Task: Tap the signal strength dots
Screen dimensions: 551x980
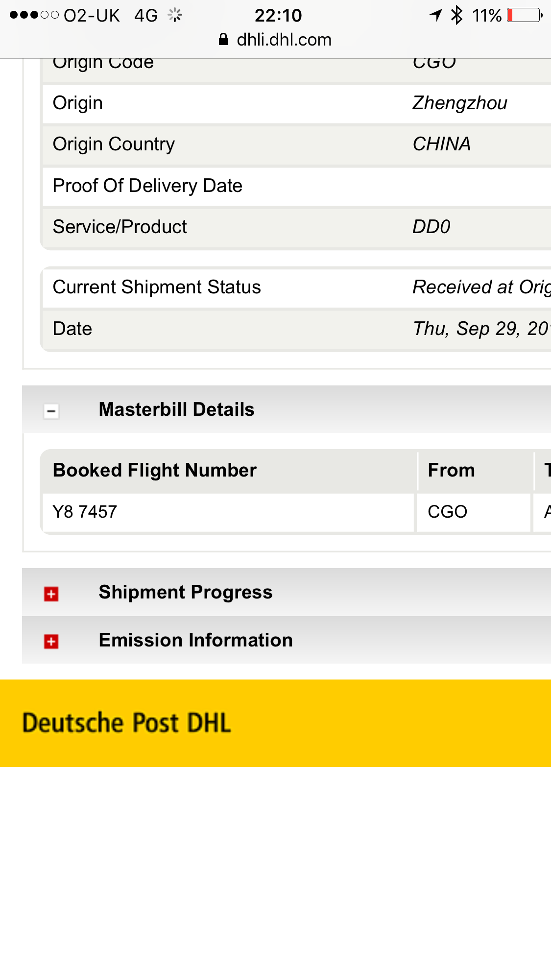Action: click(34, 15)
